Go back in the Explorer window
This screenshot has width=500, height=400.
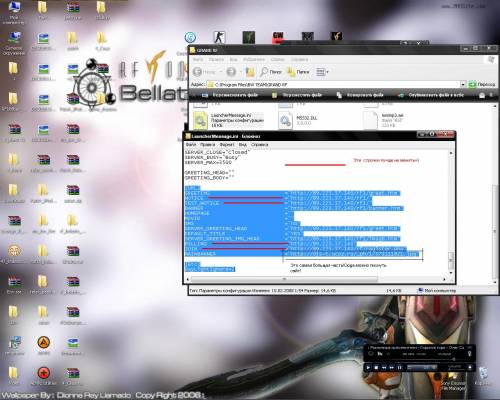click(x=204, y=72)
